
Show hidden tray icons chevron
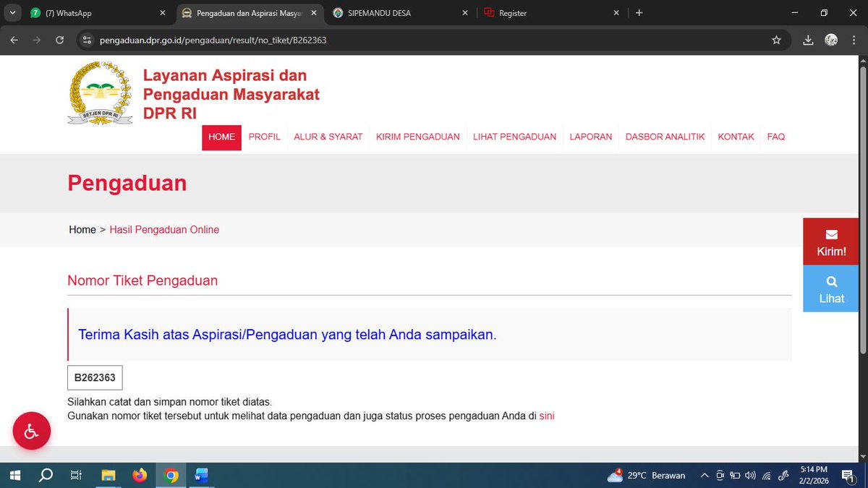705,476
